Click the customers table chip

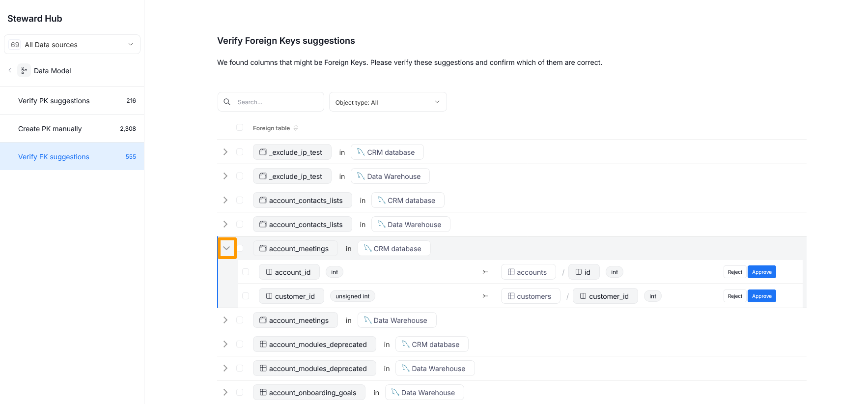tap(530, 296)
